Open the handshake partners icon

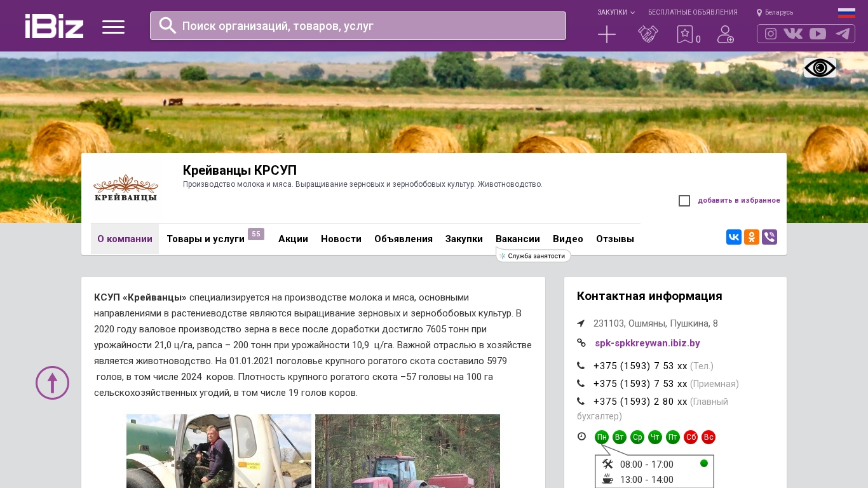(x=648, y=34)
